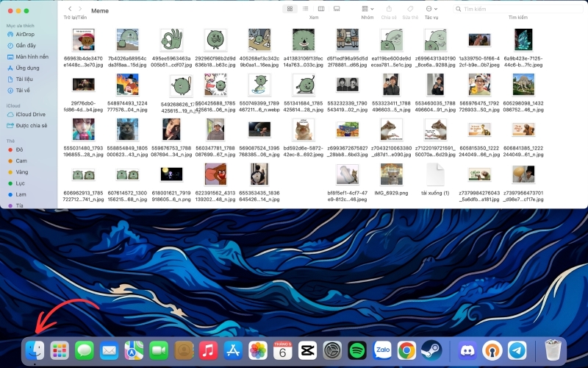Open Mail from the Dock
Viewport: 588px width, 368px height.
pos(109,351)
